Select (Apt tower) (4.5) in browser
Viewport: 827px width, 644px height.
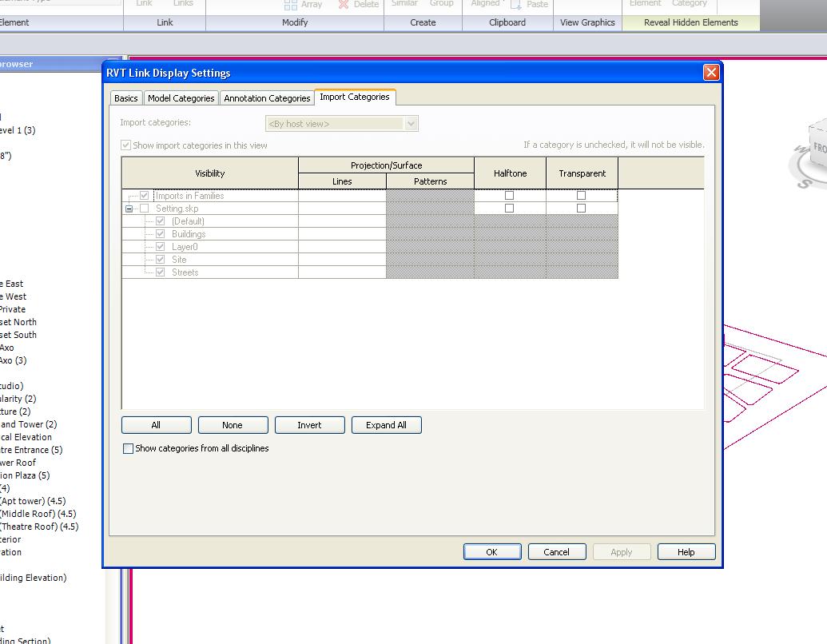tap(33, 501)
